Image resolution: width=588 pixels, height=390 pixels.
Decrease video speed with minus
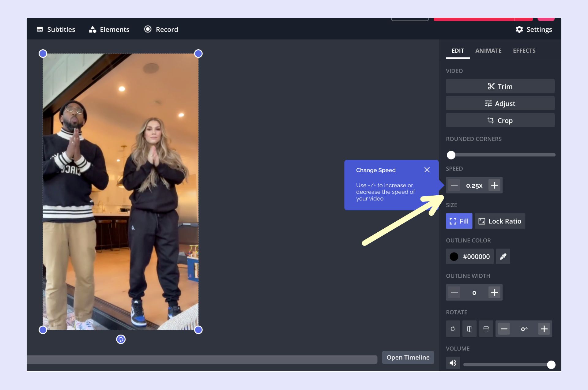(x=454, y=185)
